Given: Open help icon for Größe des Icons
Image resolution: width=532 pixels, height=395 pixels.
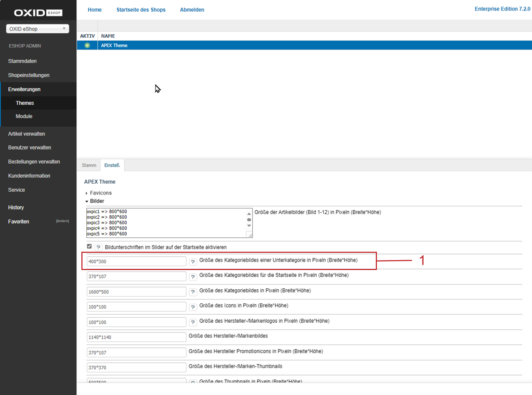Looking at the screenshot, I should click(193, 307).
